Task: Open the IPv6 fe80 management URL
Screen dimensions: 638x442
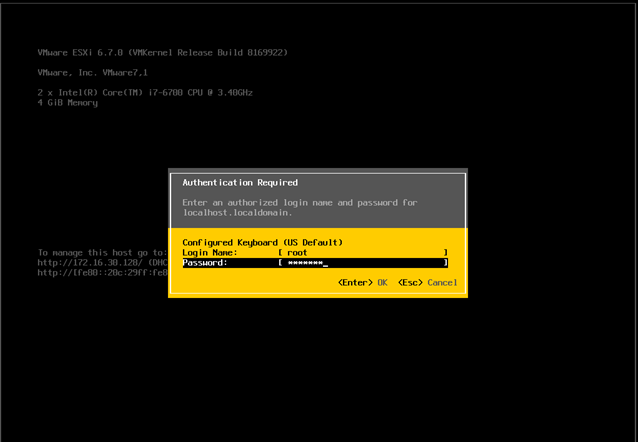Action: click(x=103, y=273)
